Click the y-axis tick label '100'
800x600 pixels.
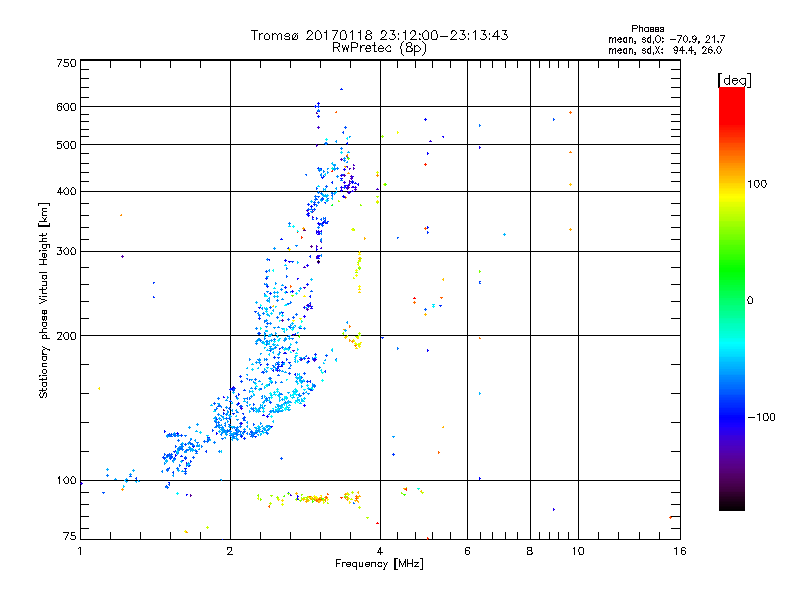coord(67,481)
